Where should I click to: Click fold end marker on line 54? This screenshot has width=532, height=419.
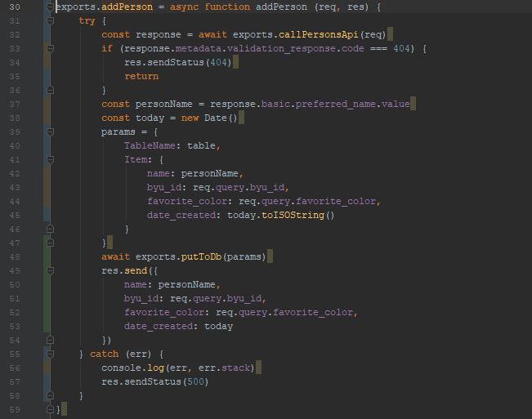click(50, 340)
